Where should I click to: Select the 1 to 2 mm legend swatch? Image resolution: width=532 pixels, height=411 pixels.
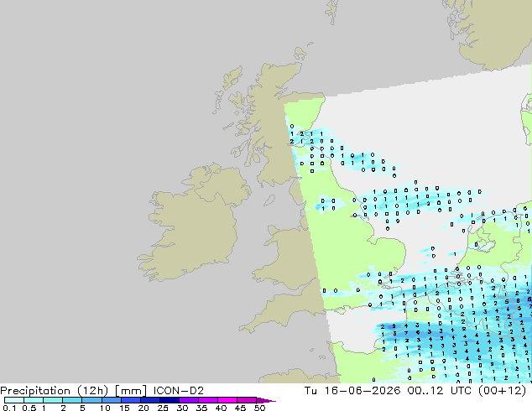[53, 400]
